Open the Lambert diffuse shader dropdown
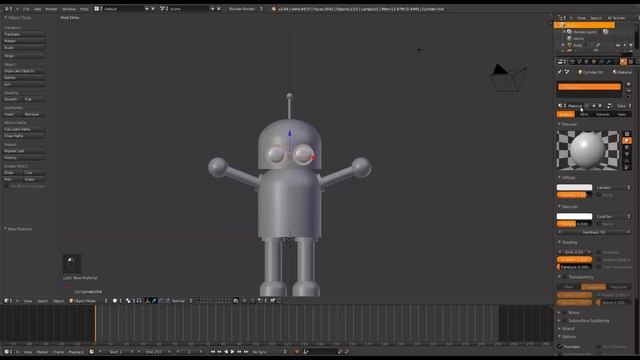Screen dimensions: 640x360 pyautogui.click(x=613, y=188)
